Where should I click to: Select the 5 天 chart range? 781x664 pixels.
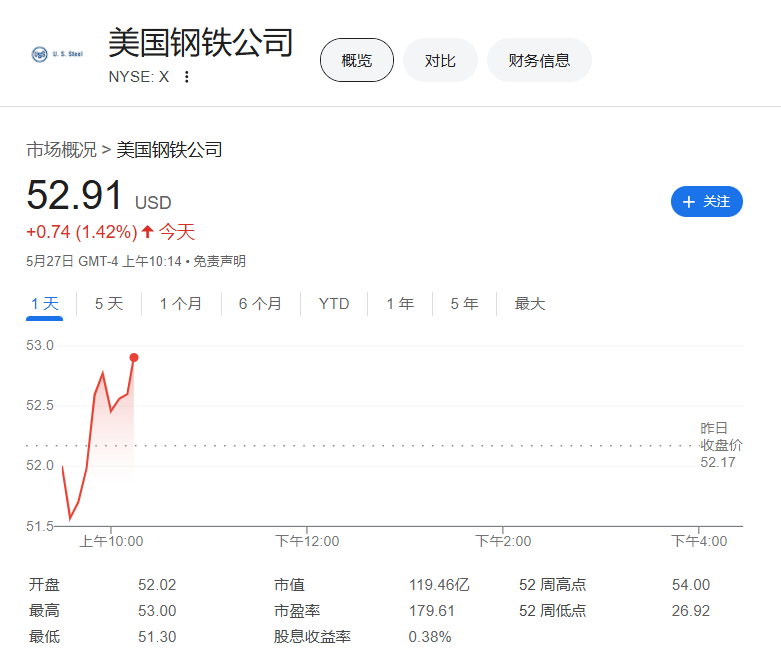coord(109,304)
